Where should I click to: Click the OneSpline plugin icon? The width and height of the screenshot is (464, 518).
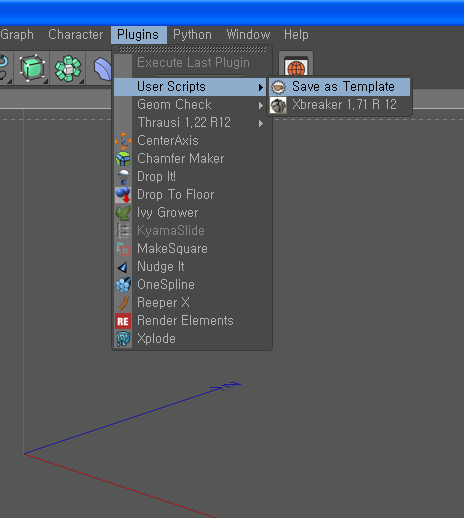coord(123,285)
